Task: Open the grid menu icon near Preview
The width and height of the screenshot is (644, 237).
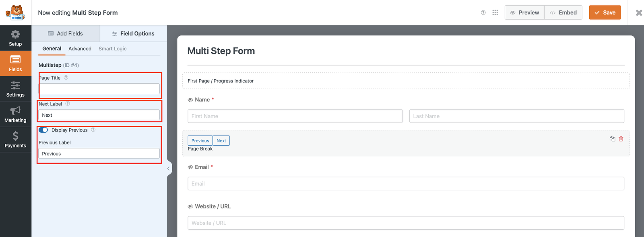Action: tap(495, 12)
